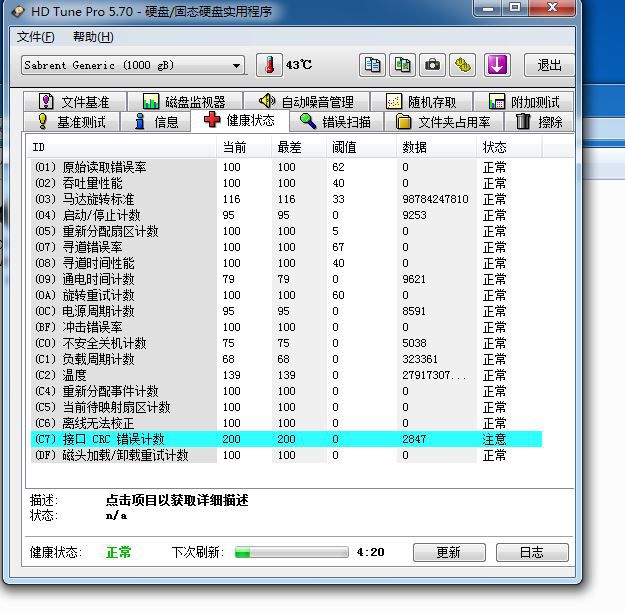Viewport: 625px width, 611px height.
Task: Open the 帮助(H) menu
Action: (x=93, y=37)
